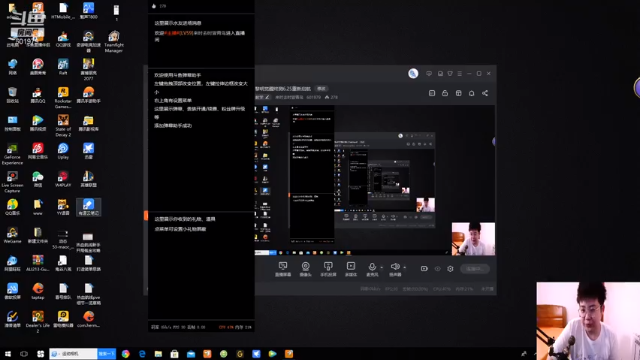Screen dimensions: 640x360
Task: Open Windows Start menu
Action: coord(8,354)
